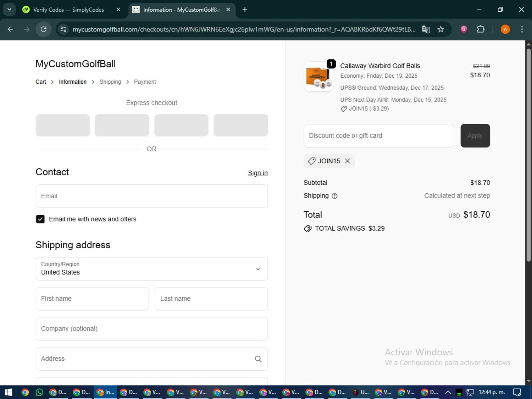Reload the checkout page
Image resolution: width=532 pixels, height=399 pixels.
[44, 29]
